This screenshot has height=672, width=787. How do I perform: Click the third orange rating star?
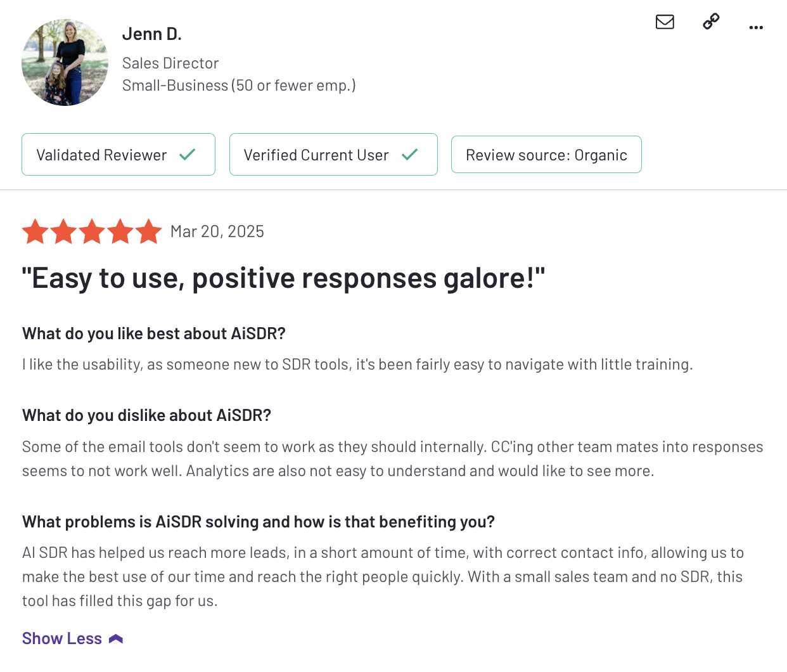92,232
